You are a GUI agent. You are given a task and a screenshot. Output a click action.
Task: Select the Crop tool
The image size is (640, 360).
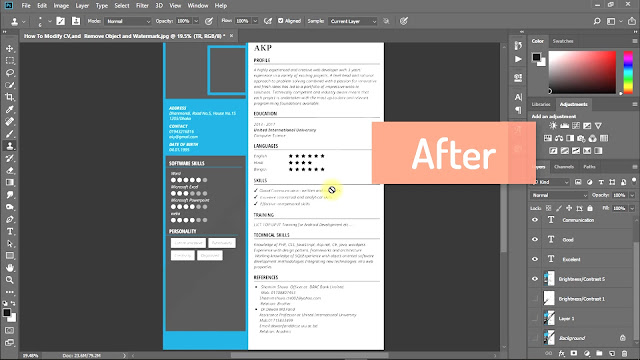[x=10, y=97]
